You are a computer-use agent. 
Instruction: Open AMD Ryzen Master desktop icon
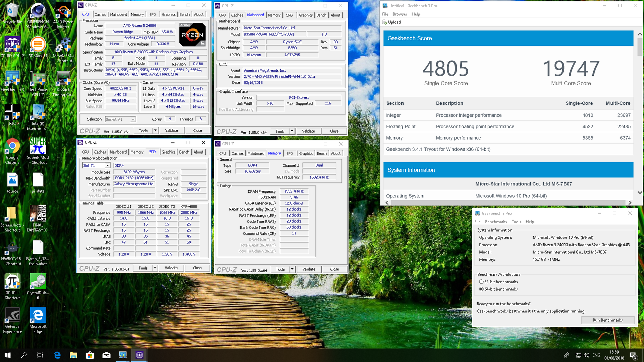pos(63,16)
